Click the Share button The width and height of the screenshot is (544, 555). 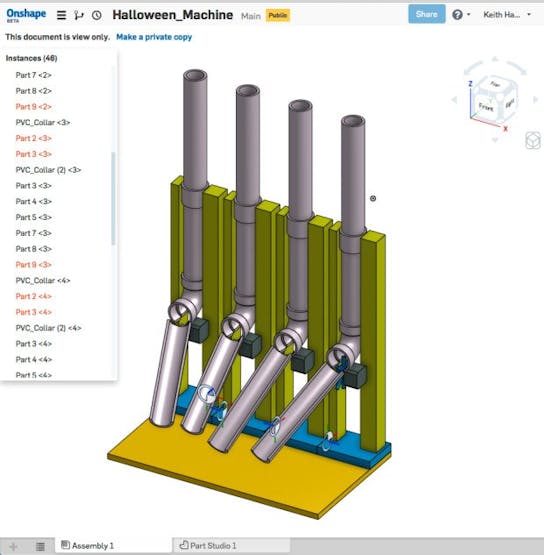coord(426,14)
